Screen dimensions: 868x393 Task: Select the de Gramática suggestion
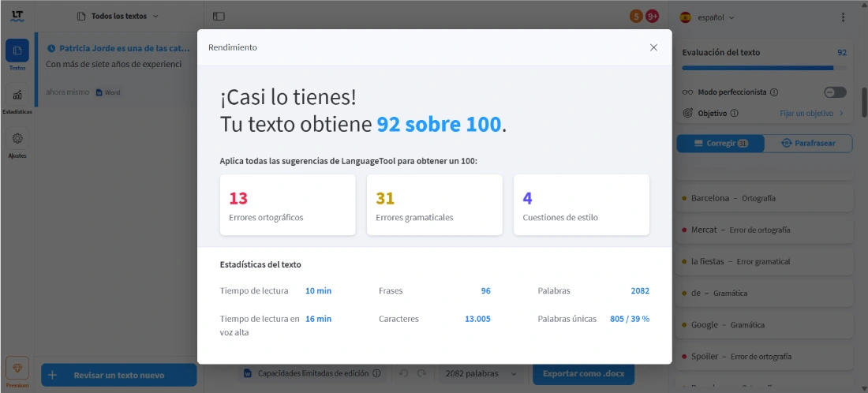(764, 294)
